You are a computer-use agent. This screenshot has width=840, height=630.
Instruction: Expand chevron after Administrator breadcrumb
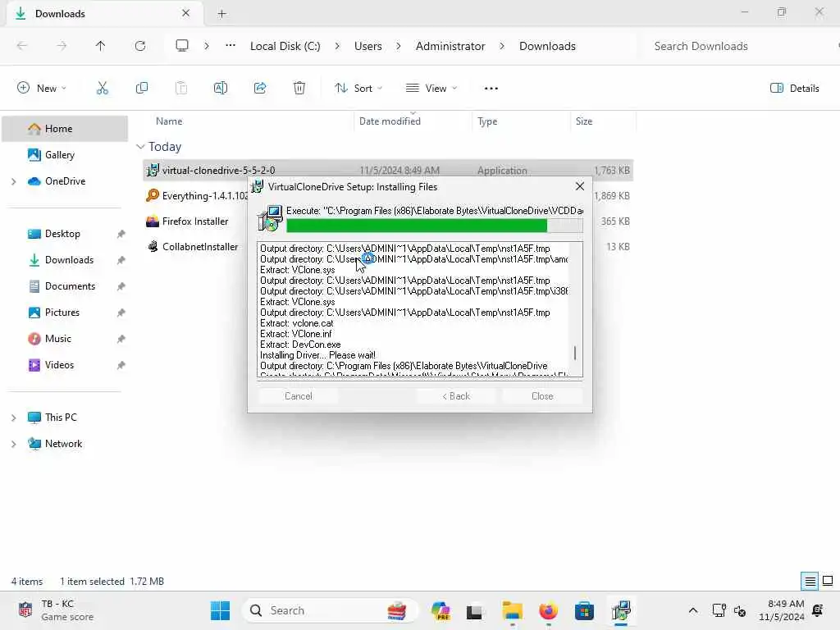(502, 46)
